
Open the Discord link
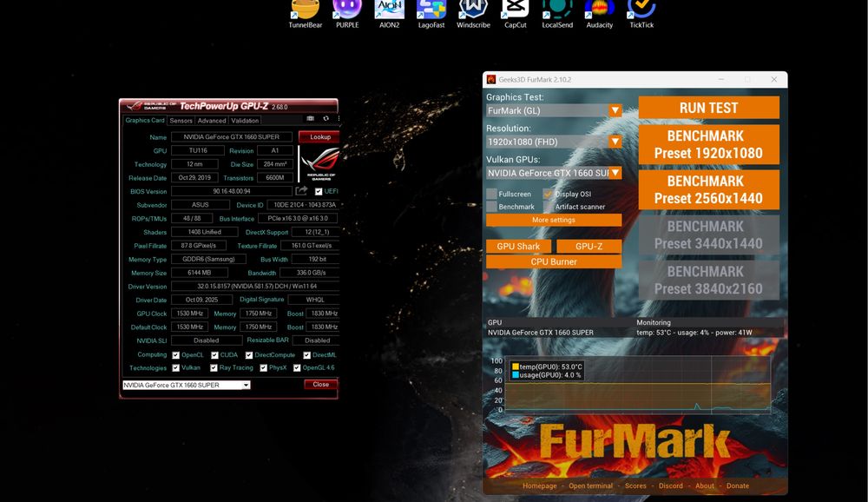(x=670, y=485)
